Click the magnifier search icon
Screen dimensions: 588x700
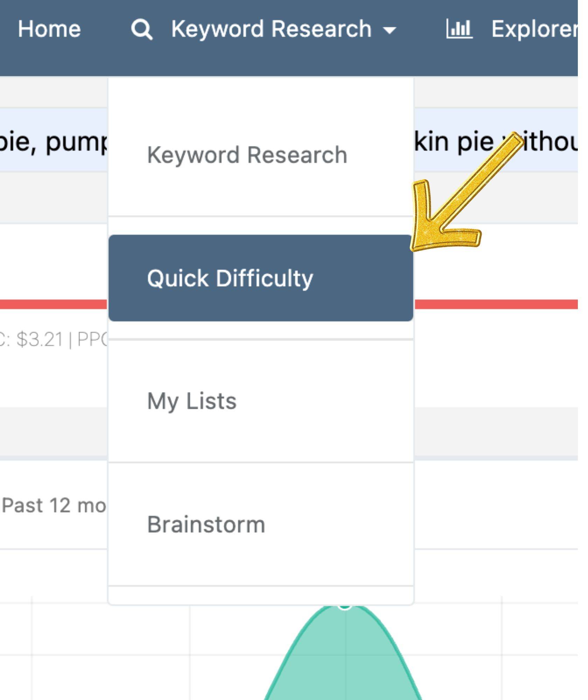coord(142,29)
